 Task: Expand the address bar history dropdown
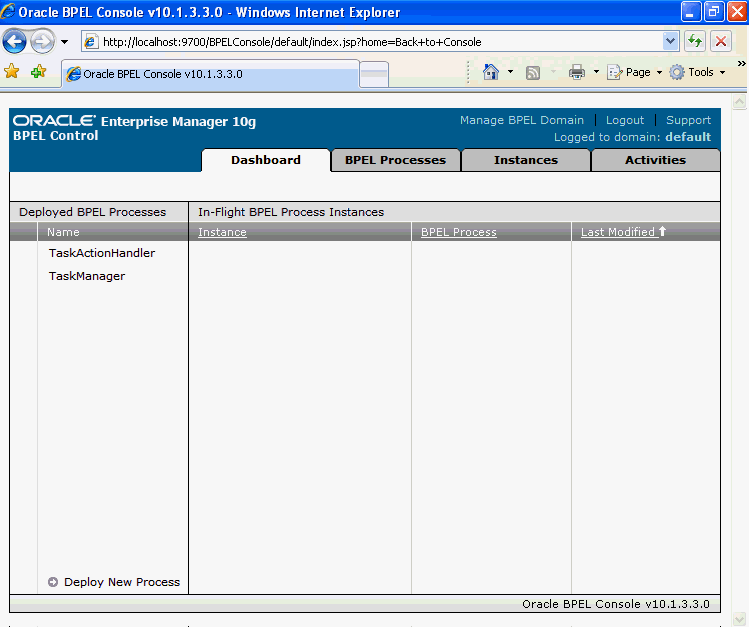(670, 42)
